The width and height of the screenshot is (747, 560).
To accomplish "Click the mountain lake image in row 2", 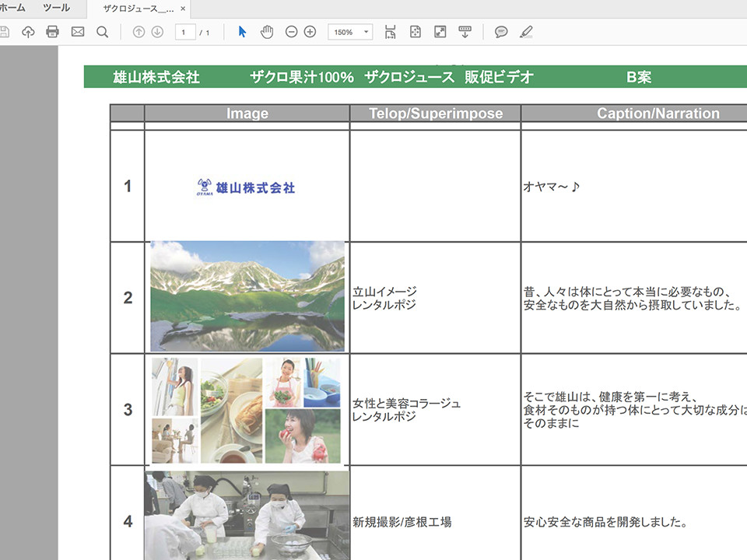I will (247, 296).
